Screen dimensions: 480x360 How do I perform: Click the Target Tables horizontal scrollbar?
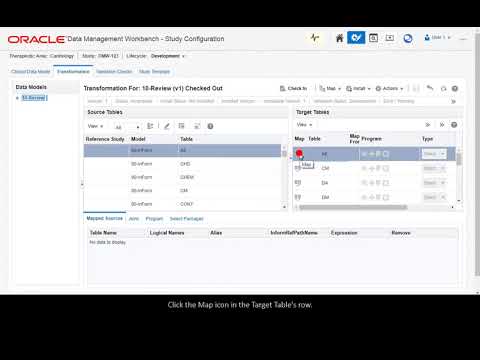pos(353,207)
